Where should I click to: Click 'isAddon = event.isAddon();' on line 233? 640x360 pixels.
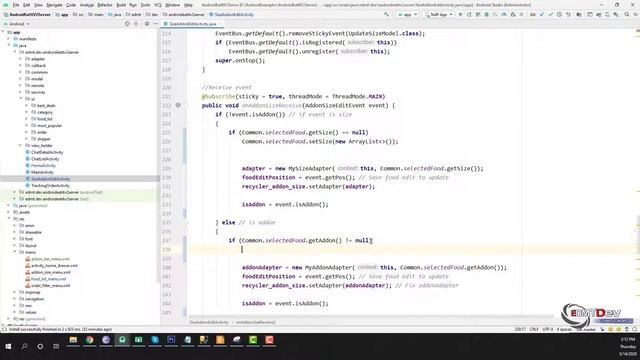(285, 204)
